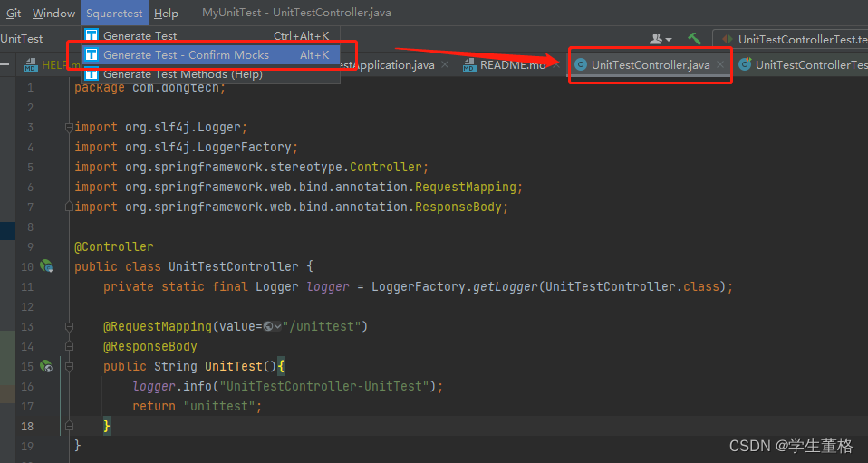868x463 pixels.
Task: Click the Generate Test Squaretest icon
Action: coord(92,35)
